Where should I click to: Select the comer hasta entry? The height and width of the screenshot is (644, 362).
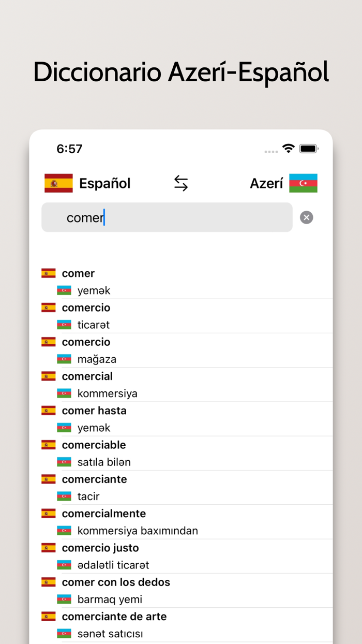click(x=94, y=410)
